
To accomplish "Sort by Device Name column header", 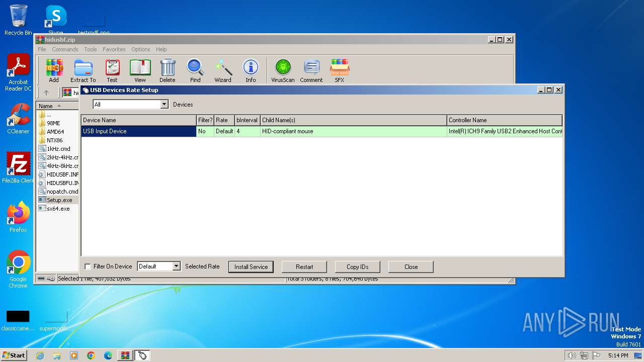I will pyautogui.click(x=139, y=120).
